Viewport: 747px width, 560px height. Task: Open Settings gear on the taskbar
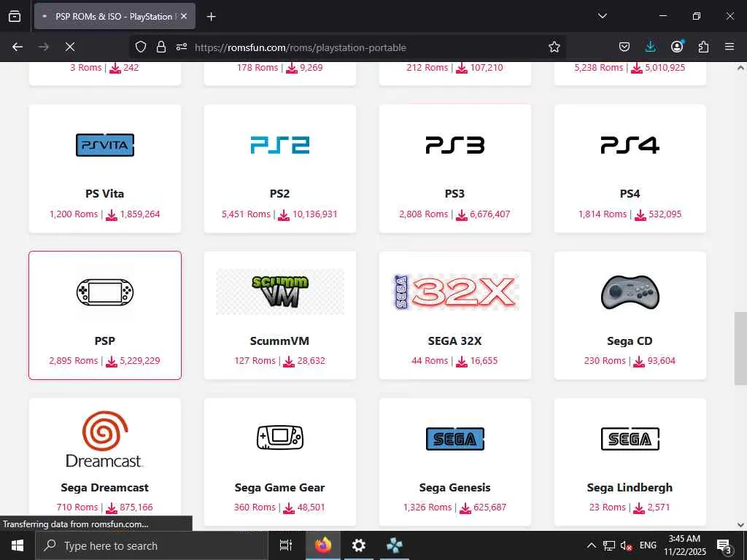click(x=358, y=545)
